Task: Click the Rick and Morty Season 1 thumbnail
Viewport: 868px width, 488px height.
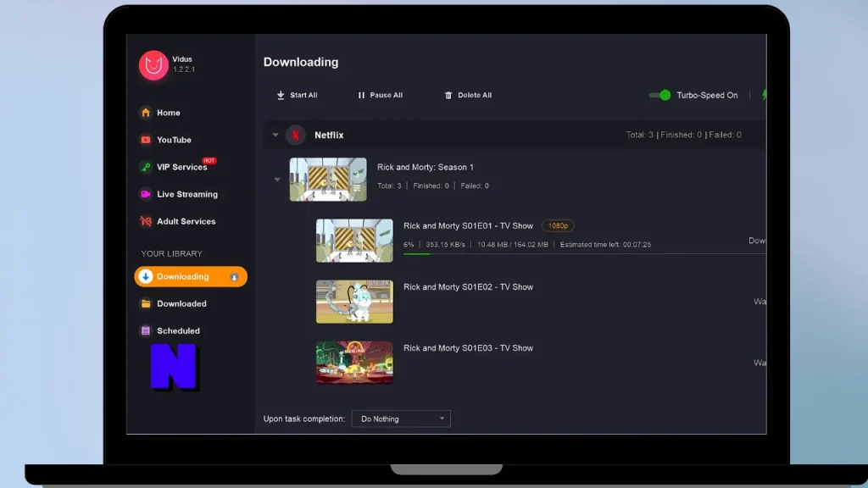Action: [328, 180]
